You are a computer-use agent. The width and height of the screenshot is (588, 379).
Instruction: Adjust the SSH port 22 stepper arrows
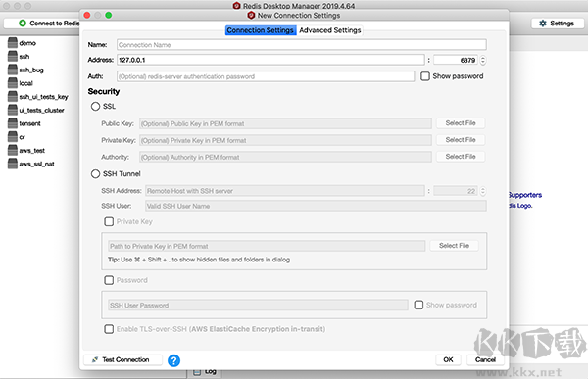click(x=483, y=191)
